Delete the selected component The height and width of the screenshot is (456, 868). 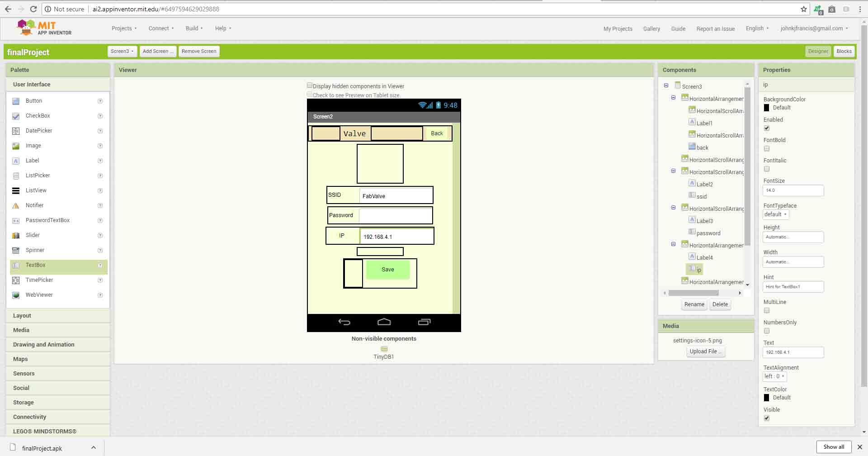[720, 304]
